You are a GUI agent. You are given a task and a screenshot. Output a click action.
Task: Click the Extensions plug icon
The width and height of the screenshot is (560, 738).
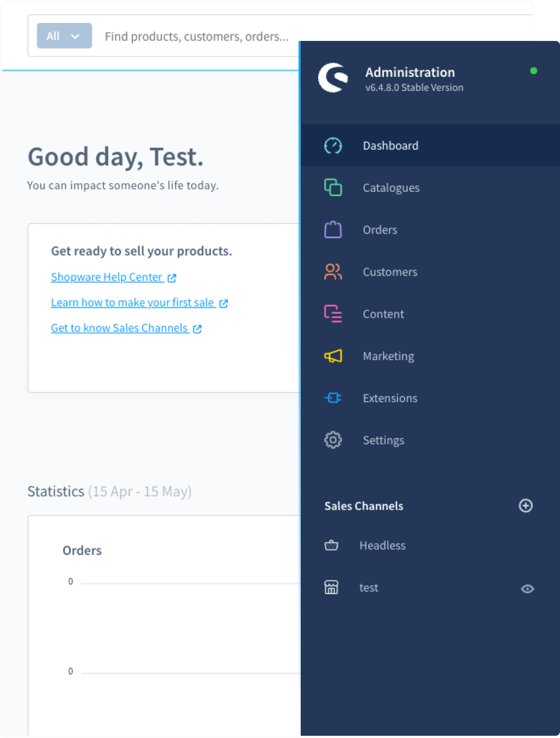point(333,398)
